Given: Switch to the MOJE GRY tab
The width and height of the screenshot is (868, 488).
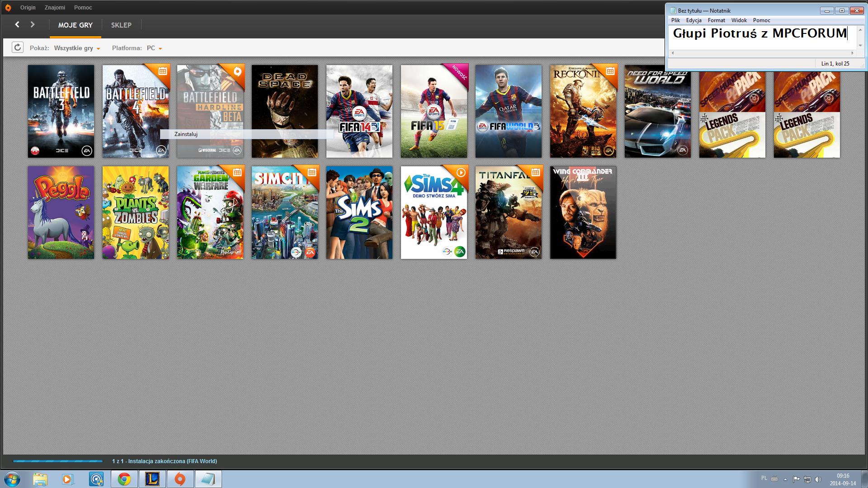Looking at the screenshot, I should (x=75, y=25).
